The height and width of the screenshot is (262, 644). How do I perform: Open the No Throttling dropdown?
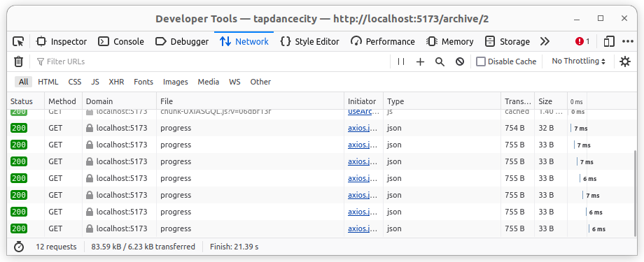[578, 61]
